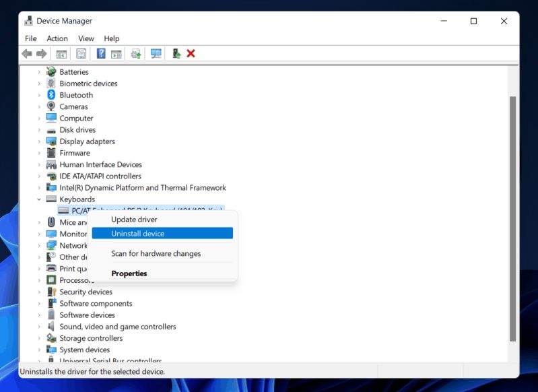Choose Scan for hardware changes in context menu
The width and height of the screenshot is (538, 392).
162,253
